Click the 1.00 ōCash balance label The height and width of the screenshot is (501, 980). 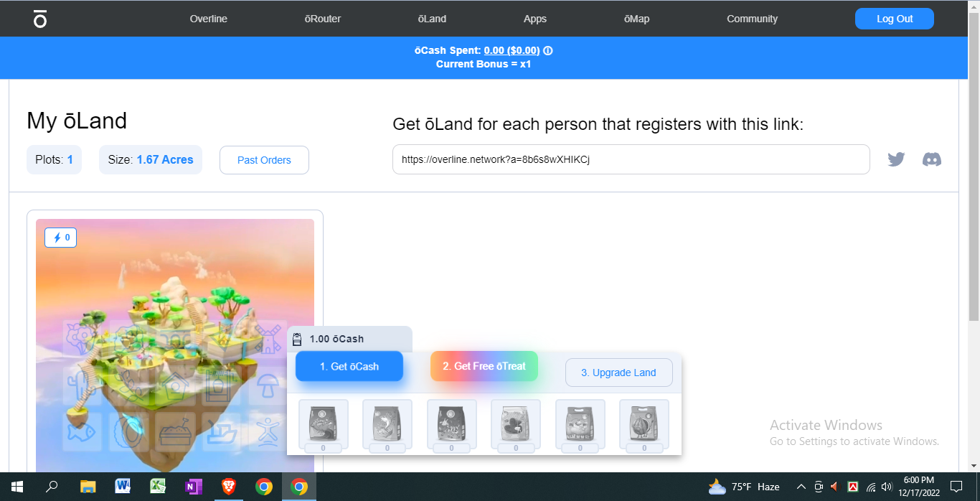pyautogui.click(x=336, y=339)
